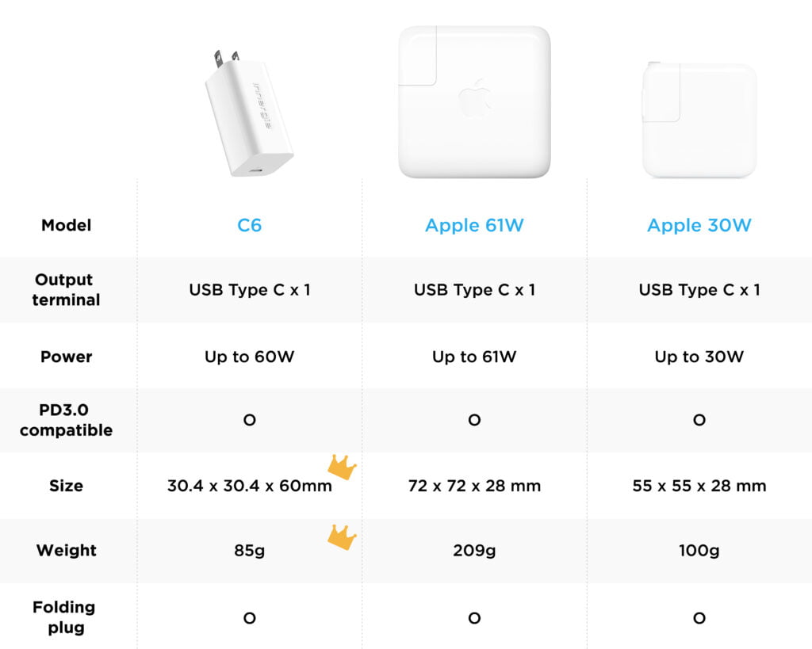Open the Apple 61W model heading
Image resolution: width=812 pixels, height=649 pixels.
[474, 225]
